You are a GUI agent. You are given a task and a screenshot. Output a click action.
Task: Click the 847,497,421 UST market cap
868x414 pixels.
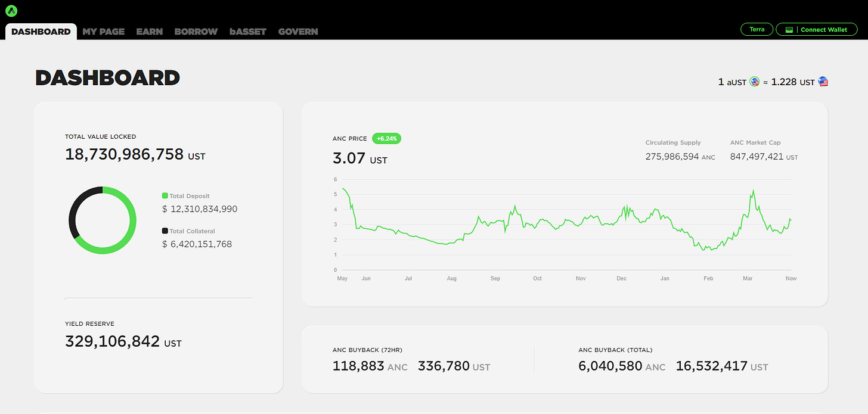pos(764,157)
